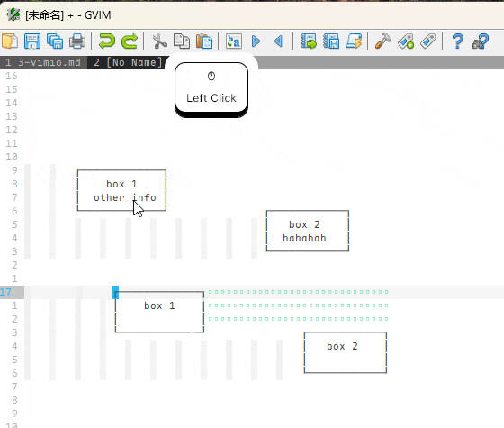Load a session using the toolbar icon
Viewport: 504px width, 428px height.
point(309,41)
